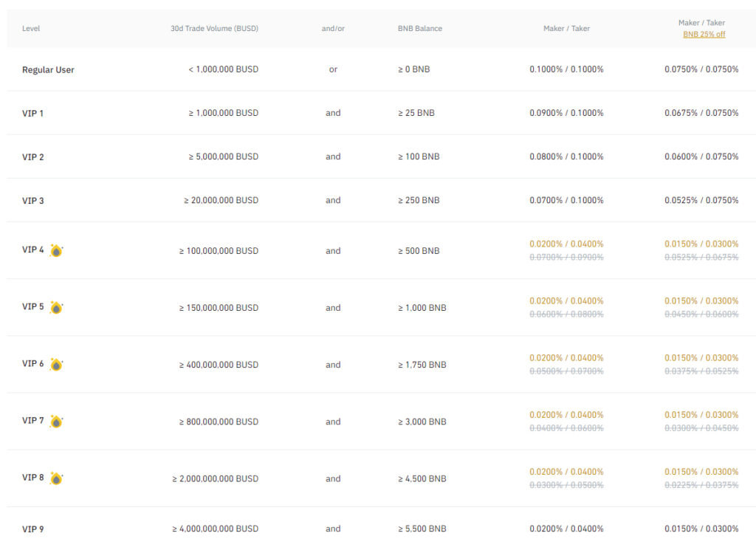
Task: Click the ≥ 5,000,000 BUSD volume cell
Action: (223, 157)
